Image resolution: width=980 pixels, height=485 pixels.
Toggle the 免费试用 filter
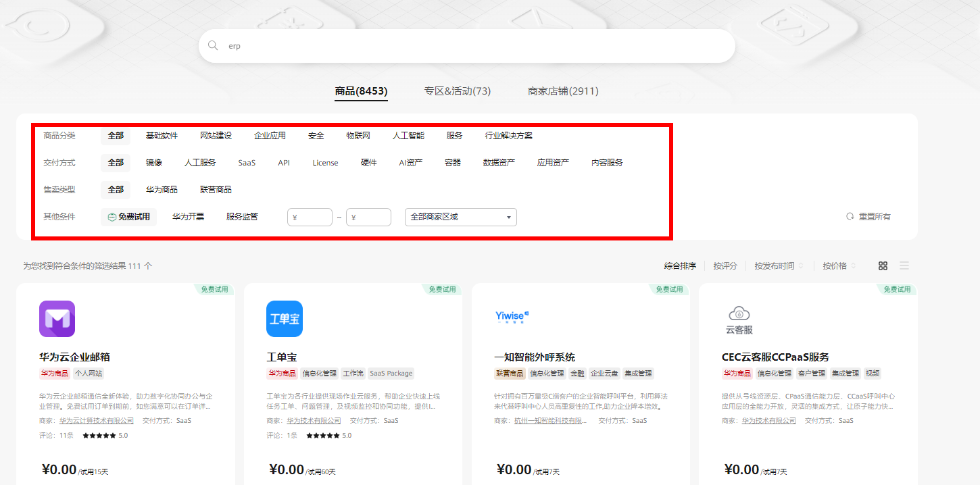coord(128,217)
